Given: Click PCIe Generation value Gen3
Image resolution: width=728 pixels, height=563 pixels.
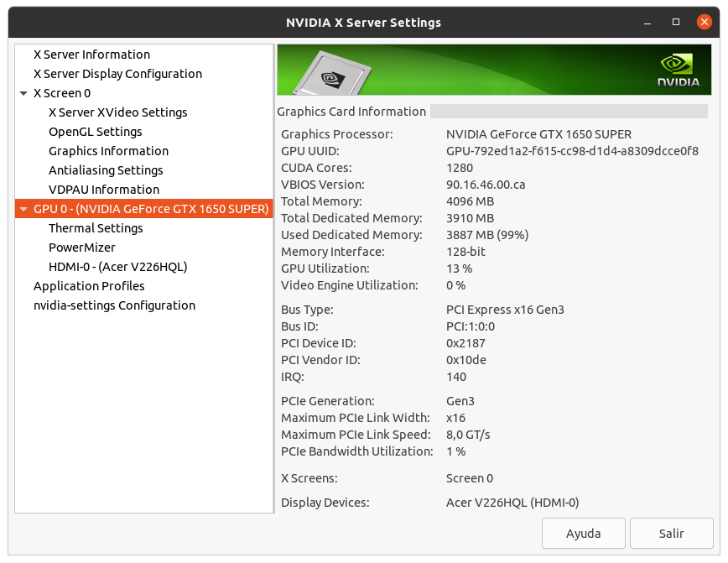Looking at the screenshot, I should coord(460,401).
